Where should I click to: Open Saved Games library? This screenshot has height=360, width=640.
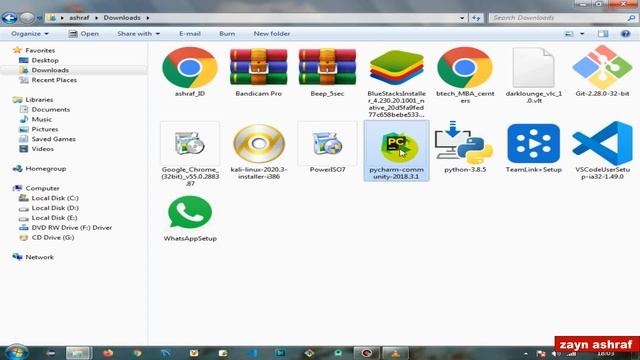(53, 139)
